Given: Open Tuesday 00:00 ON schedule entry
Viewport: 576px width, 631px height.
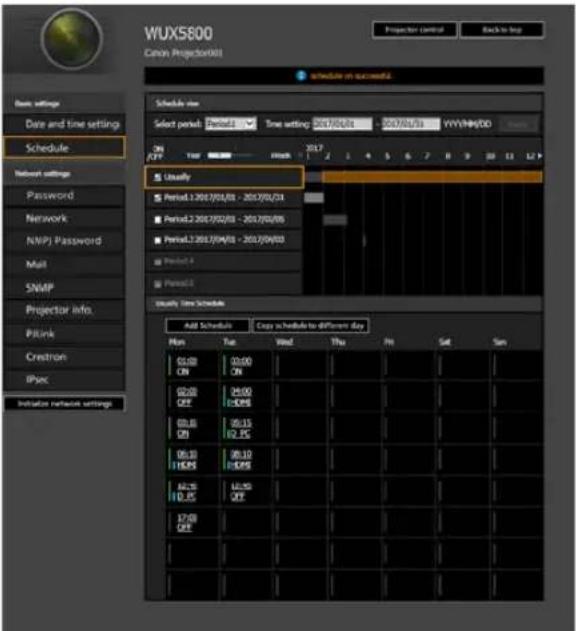Looking at the screenshot, I should (241, 366).
